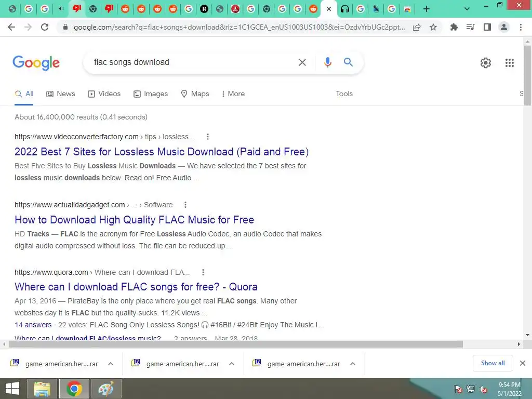This screenshot has height=399, width=532.
Task: Switch to the black R icon tab
Action: click(x=204, y=9)
